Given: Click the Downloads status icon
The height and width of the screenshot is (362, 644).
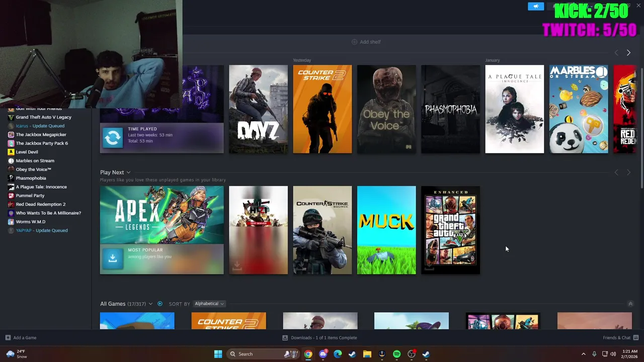Looking at the screenshot, I should (x=285, y=338).
